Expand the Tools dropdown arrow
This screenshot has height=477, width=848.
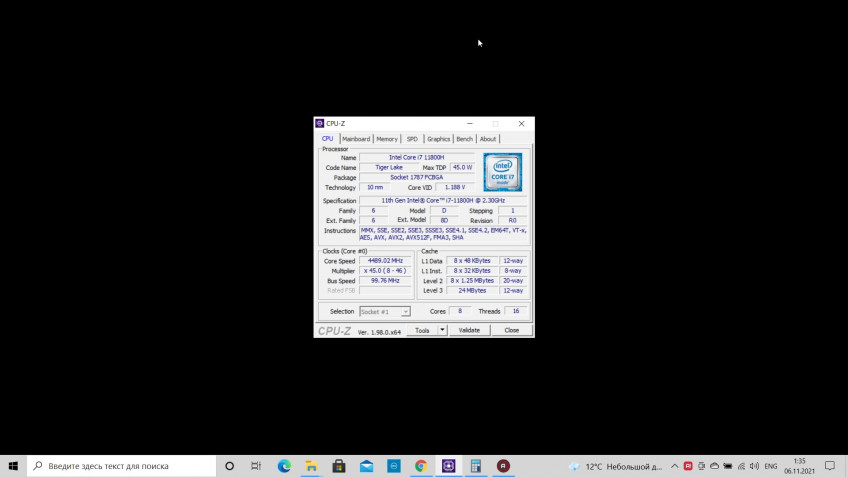(442, 330)
